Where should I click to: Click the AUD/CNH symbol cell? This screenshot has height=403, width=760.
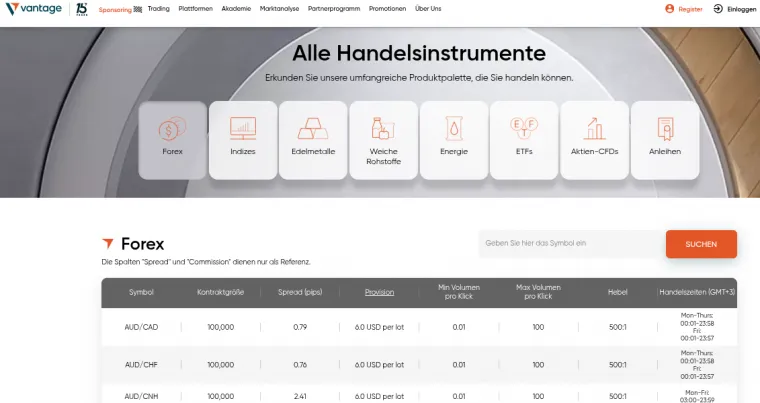(x=141, y=396)
